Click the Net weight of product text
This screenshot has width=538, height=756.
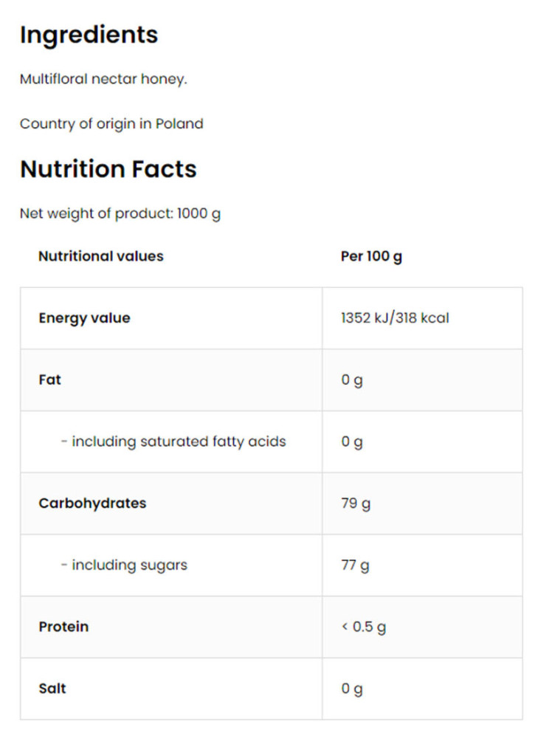[x=120, y=214]
